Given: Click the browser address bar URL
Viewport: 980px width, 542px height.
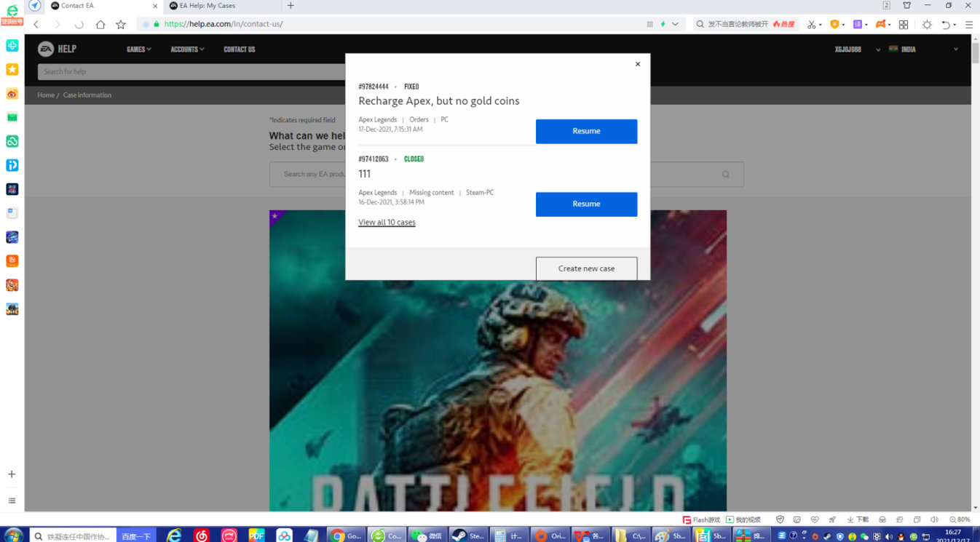Looking at the screenshot, I should [224, 24].
